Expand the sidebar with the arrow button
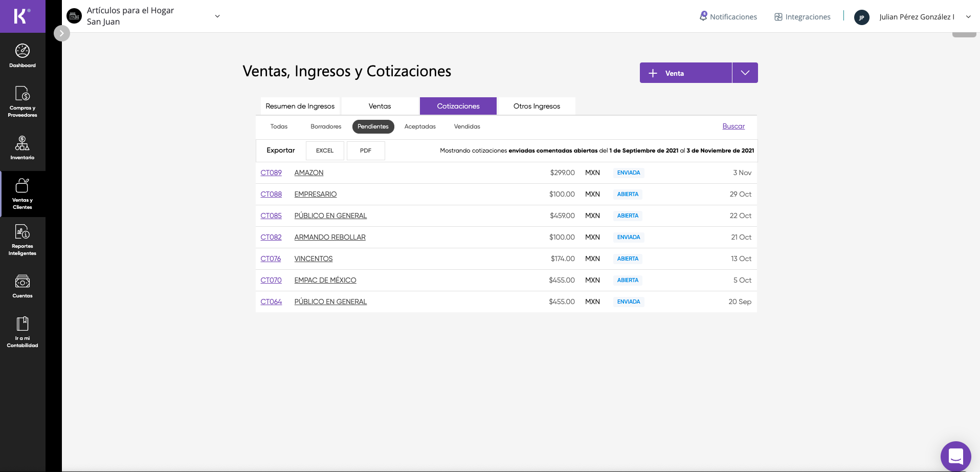The image size is (980, 472). pos(62,33)
